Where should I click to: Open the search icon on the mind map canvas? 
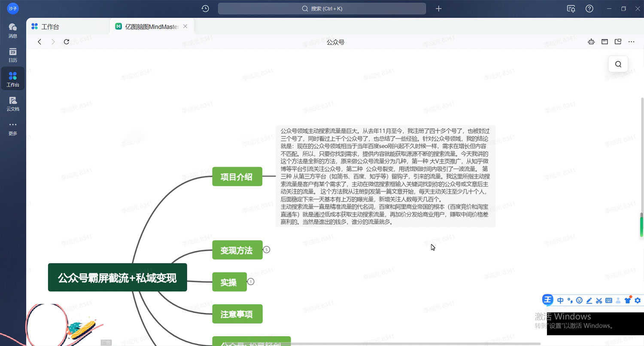[618, 64]
